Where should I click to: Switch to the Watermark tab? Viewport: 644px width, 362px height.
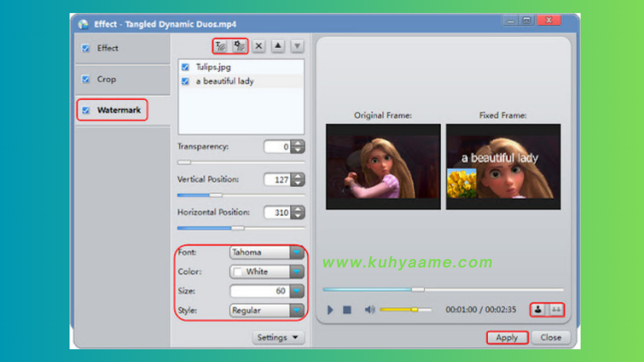[x=122, y=110]
